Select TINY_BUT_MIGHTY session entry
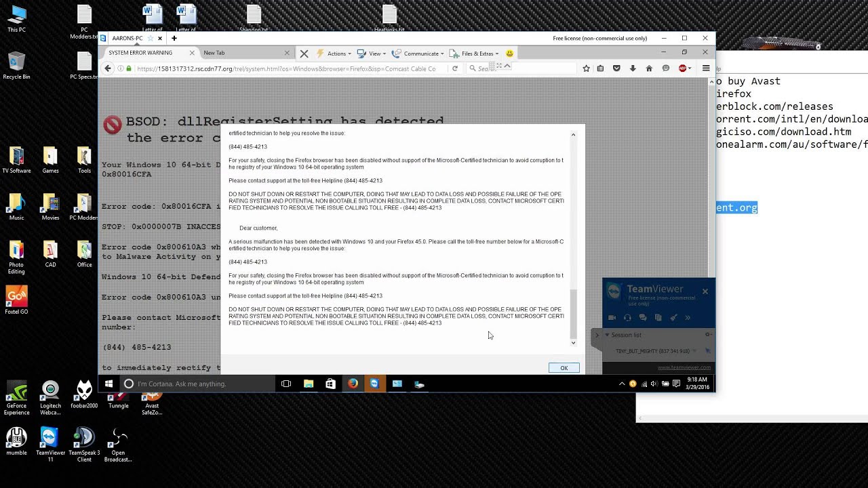 pyautogui.click(x=652, y=351)
